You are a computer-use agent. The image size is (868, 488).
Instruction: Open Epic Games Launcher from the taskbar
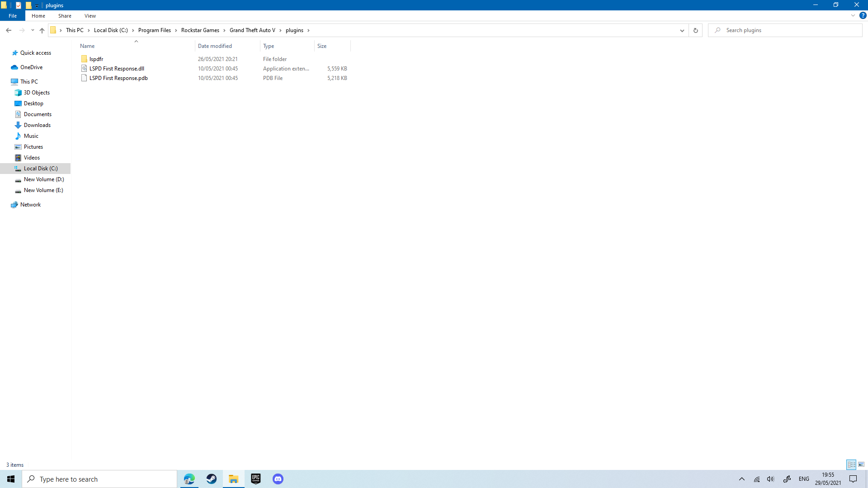coord(256,479)
